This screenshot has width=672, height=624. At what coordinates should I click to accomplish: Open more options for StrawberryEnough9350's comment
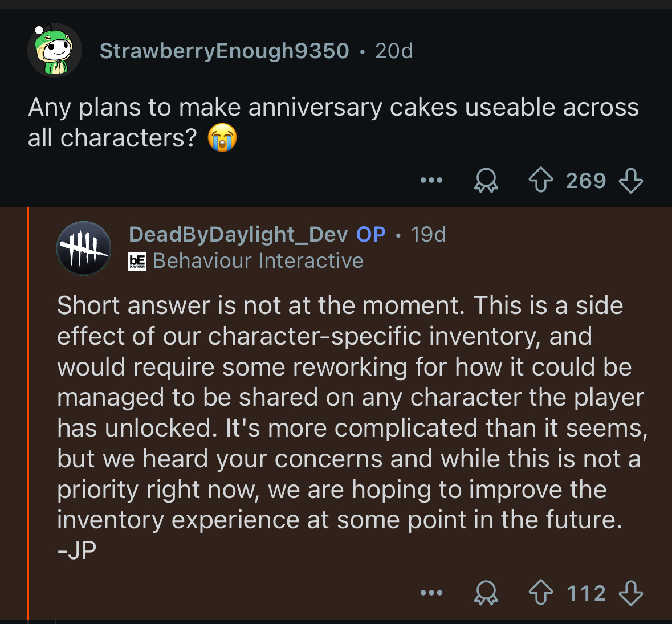pyautogui.click(x=431, y=181)
